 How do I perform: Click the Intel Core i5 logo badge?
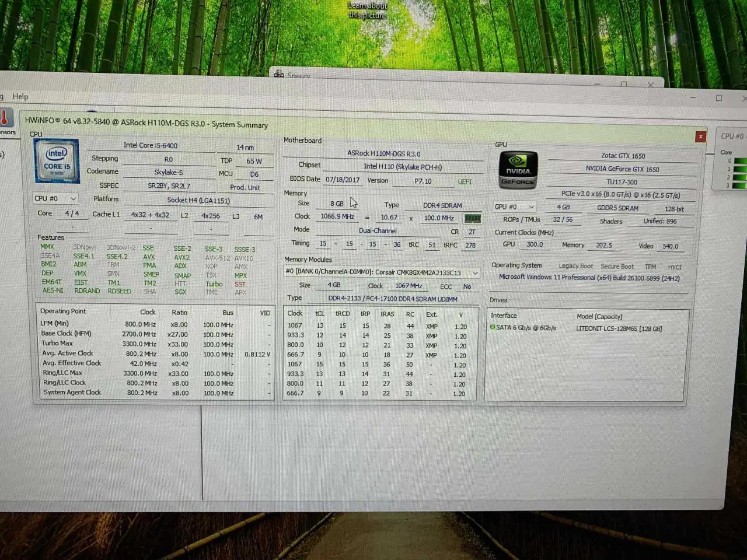click(x=56, y=161)
